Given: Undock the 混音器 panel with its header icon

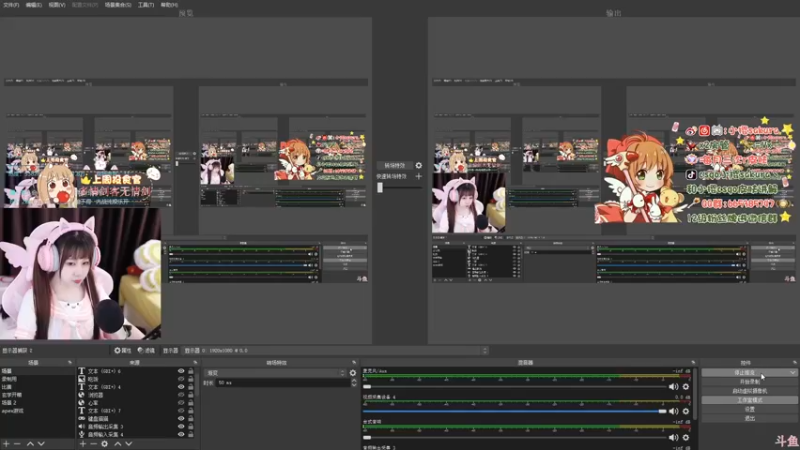Looking at the screenshot, I should pyautogui.click(x=693, y=362).
